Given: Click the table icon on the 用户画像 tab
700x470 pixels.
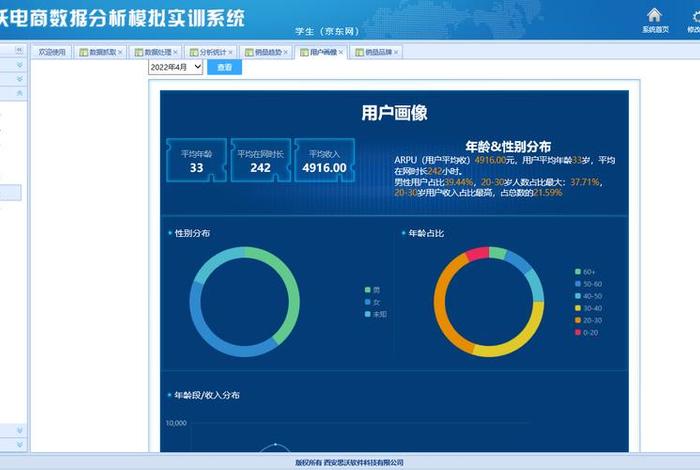Looking at the screenshot, I should (304, 52).
